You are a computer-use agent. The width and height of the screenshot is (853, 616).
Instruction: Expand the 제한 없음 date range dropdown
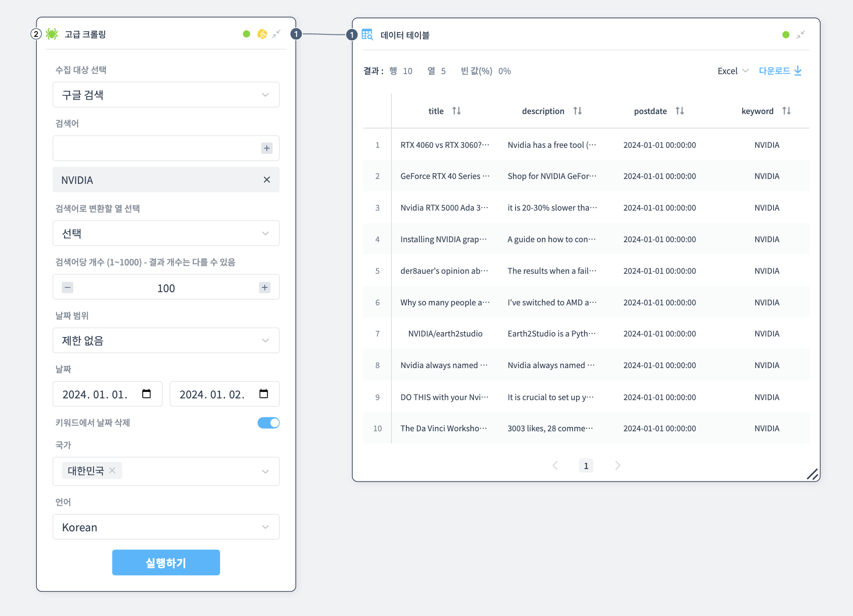pos(166,340)
